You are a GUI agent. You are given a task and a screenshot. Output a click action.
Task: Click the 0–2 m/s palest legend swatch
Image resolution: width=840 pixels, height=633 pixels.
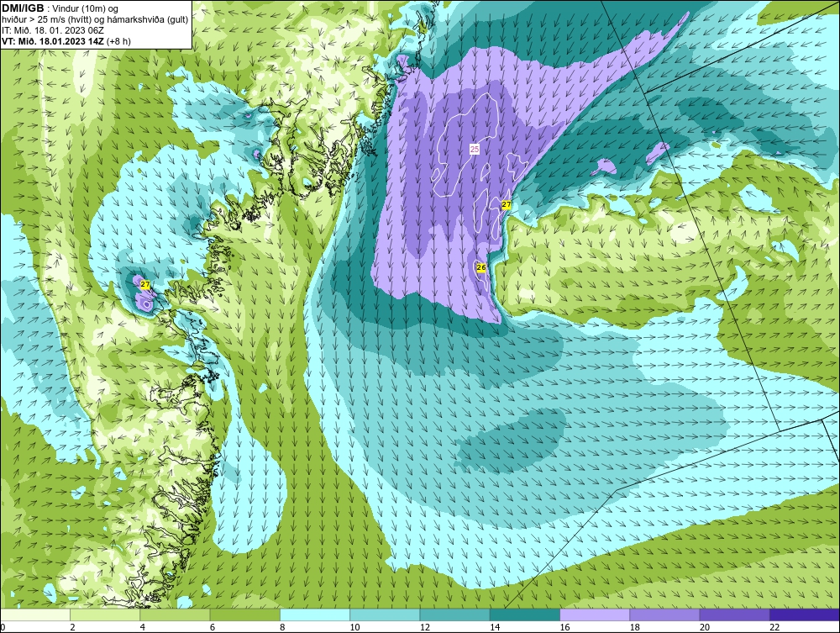pyautogui.click(x=34, y=615)
